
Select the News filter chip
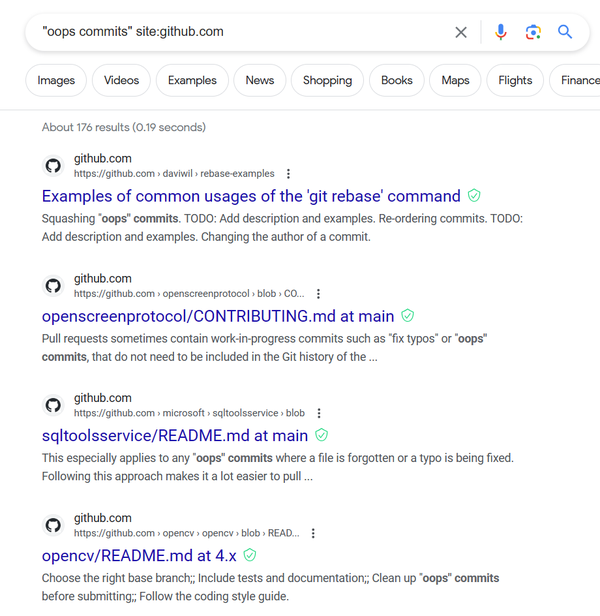260,81
